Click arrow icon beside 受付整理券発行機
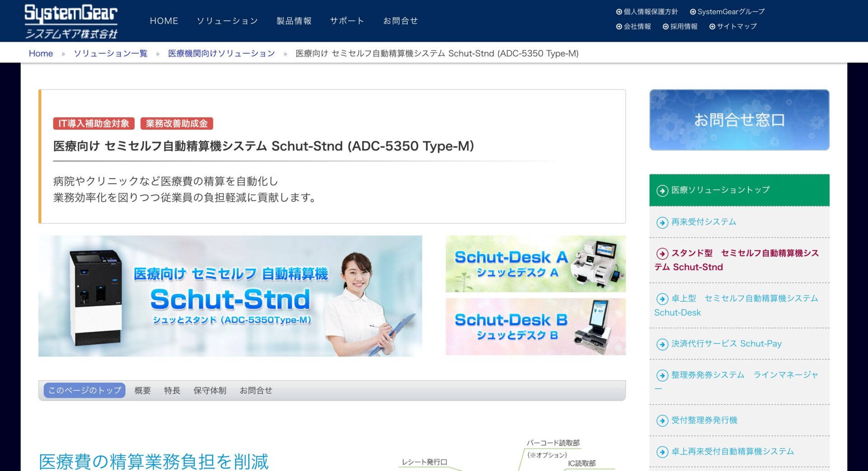The width and height of the screenshot is (868, 471). click(x=662, y=421)
